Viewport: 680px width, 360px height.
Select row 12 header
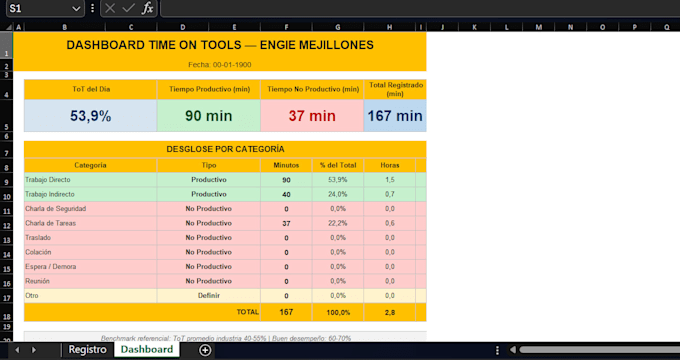(x=7, y=223)
